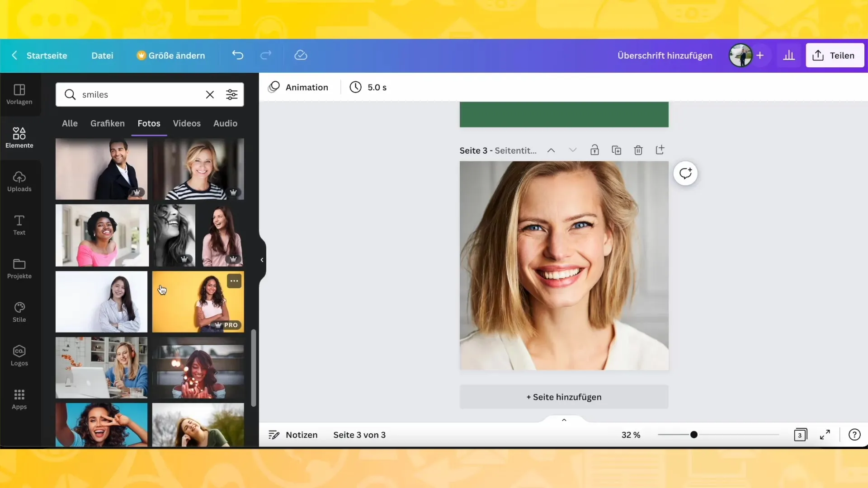Click the save to cloud icon
The image size is (868, 488).
[301, 55]
